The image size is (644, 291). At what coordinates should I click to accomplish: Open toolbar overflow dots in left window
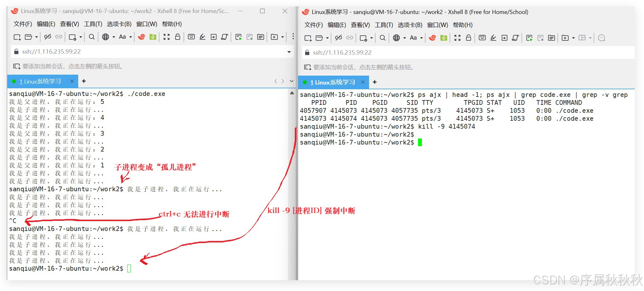(x=293, y=37)
